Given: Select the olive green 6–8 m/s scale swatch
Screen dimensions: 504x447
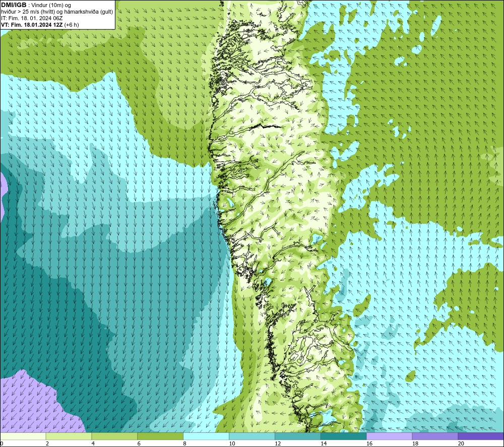Looking at the screenshot, I should coord(160,436).
